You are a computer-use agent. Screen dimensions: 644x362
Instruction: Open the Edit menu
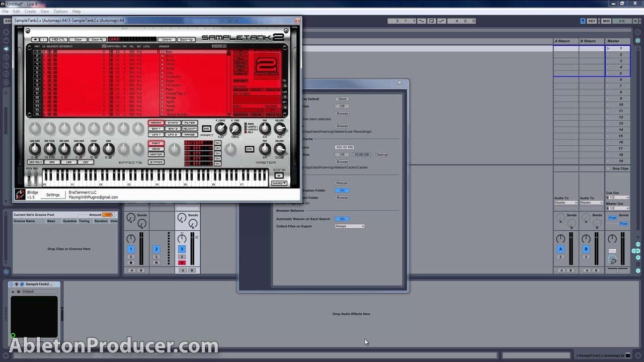pyautogui.click(x=17, y=11)
